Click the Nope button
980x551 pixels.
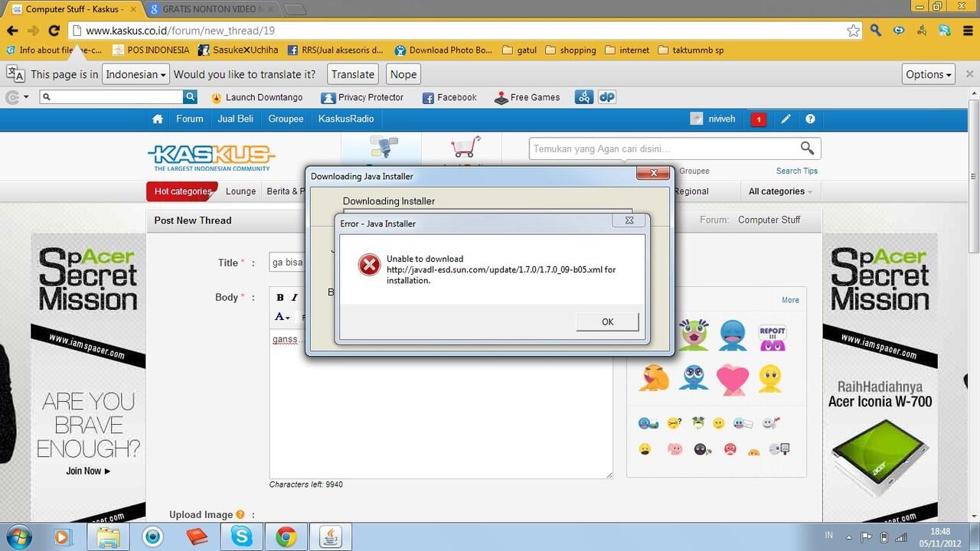tap(403, 74)
